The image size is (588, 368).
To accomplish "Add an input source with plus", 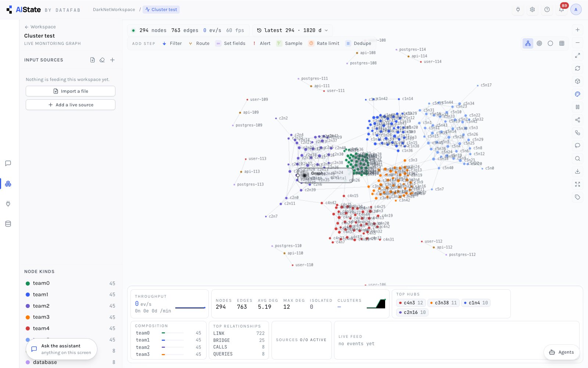I will click(x=112, y=60).
